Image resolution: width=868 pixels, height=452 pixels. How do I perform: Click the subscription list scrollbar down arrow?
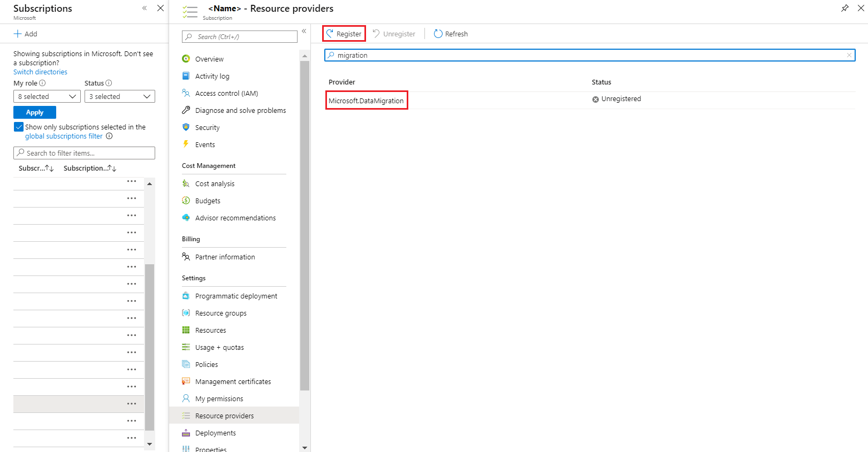coord(149,444)
